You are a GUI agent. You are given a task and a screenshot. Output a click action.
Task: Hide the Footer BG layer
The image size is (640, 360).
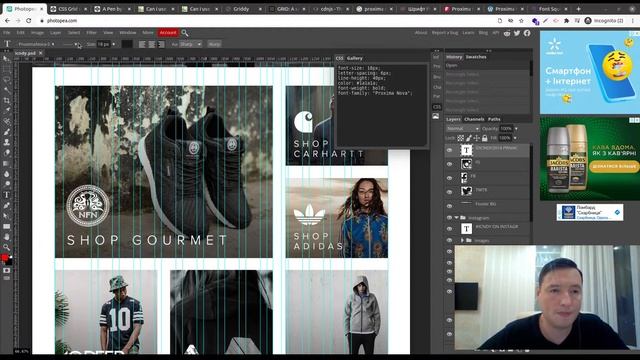coord(449,205)
